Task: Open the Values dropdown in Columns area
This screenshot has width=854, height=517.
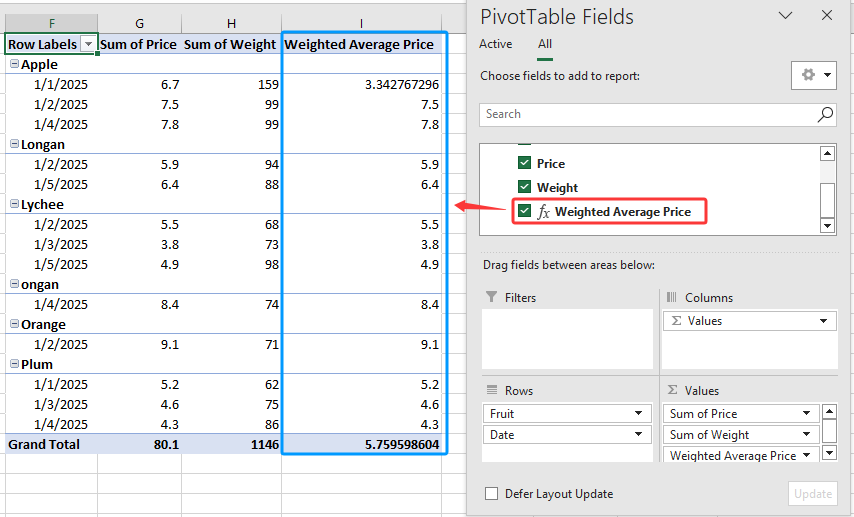Action: (824, 321)
